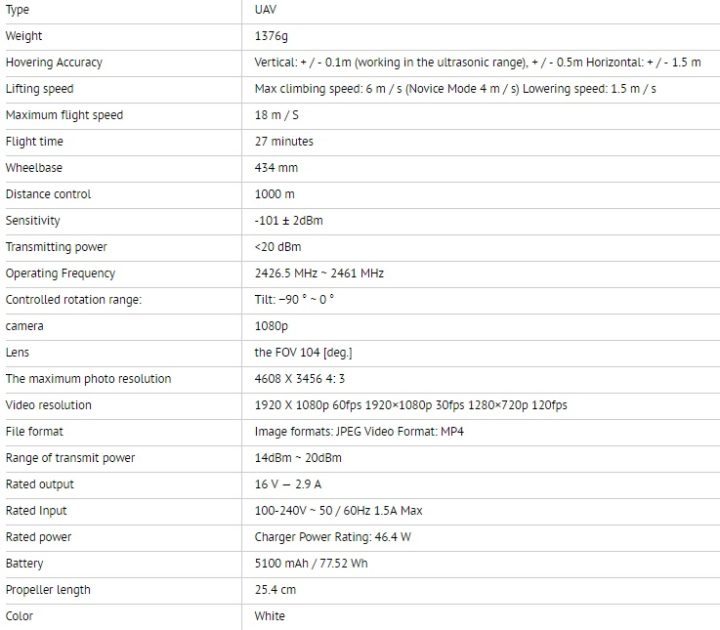This screenshot has height=630, width=720.
Task: Click the Distance control 1000 m value
Action: coord(274,194)
